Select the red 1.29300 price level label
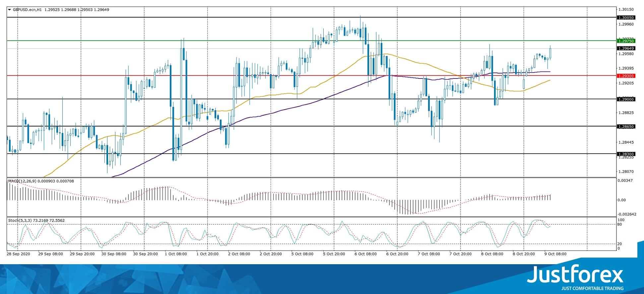Screen dimensions: 644x294 coord(626,76)
